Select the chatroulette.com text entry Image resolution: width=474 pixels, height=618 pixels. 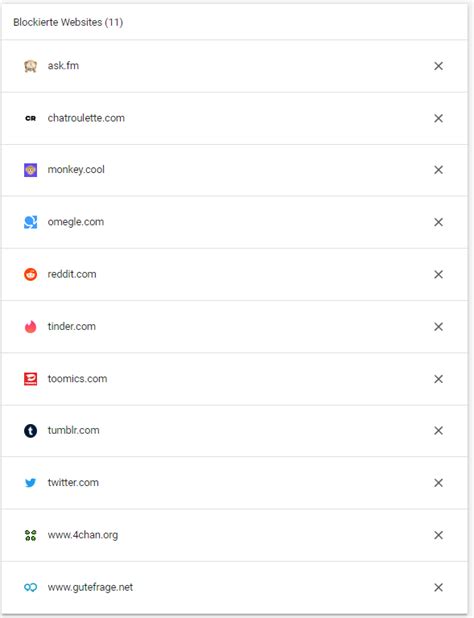(x=86, y=118)
